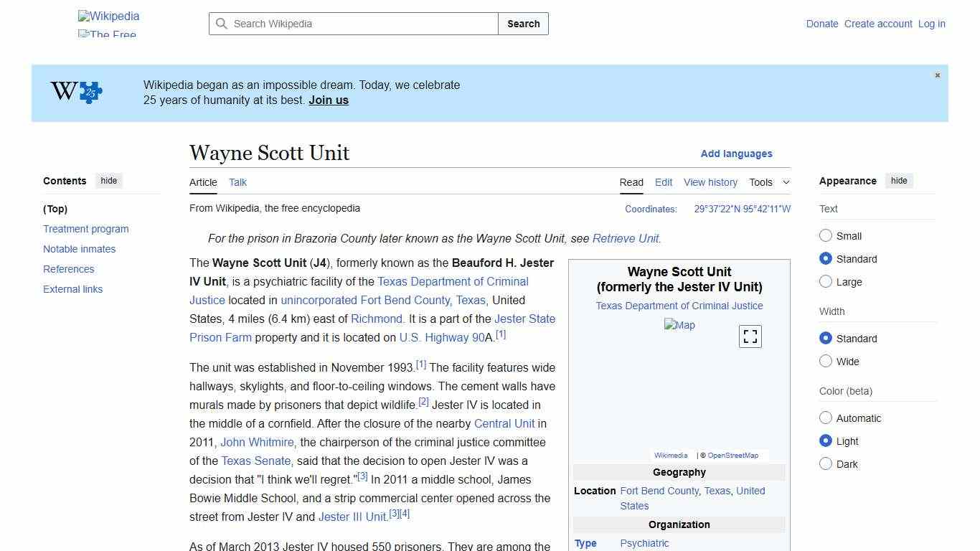
Task: Select the Automatic color option
Action: (x=826, y=418)
